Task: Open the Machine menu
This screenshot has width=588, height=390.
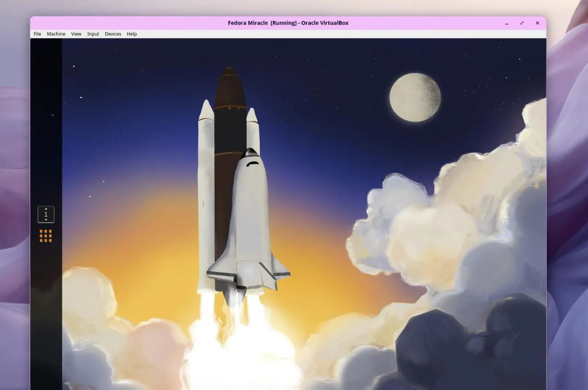Action: [x=56, y=34]
